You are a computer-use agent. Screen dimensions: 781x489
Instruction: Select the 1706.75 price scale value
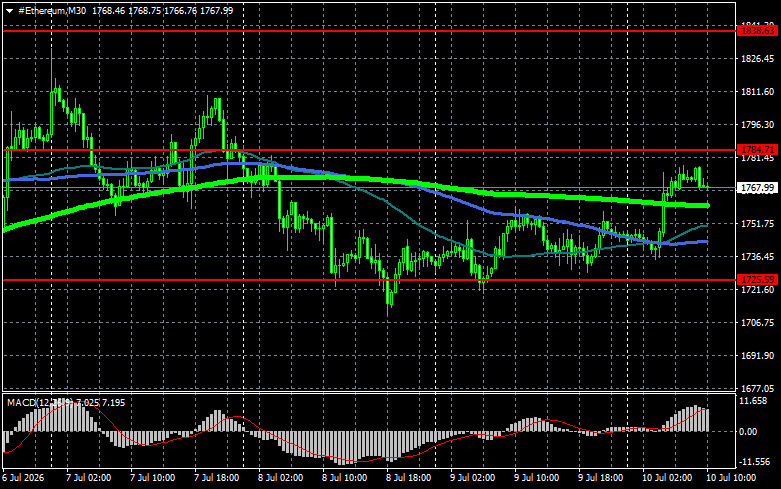[x=758, y=323]
